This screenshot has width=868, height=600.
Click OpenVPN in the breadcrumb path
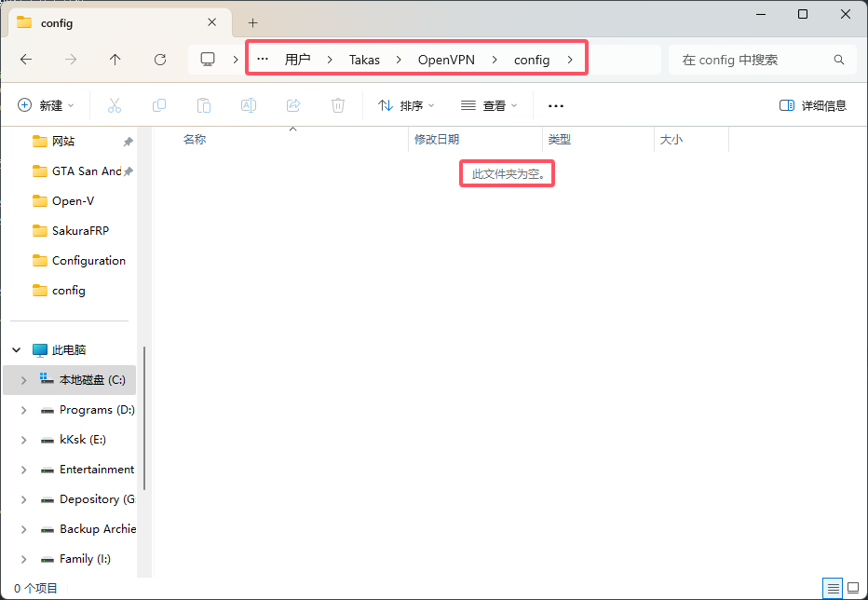click(x=446, y=60)
